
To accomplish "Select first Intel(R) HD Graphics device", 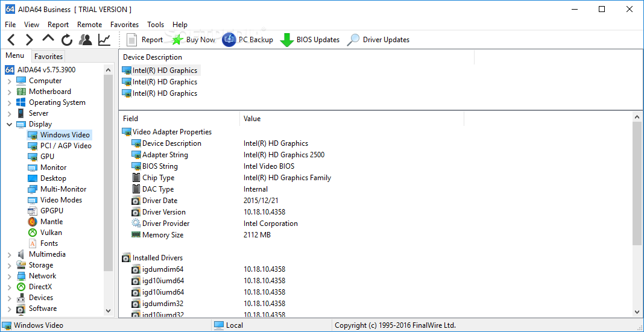I will point(162,70).
